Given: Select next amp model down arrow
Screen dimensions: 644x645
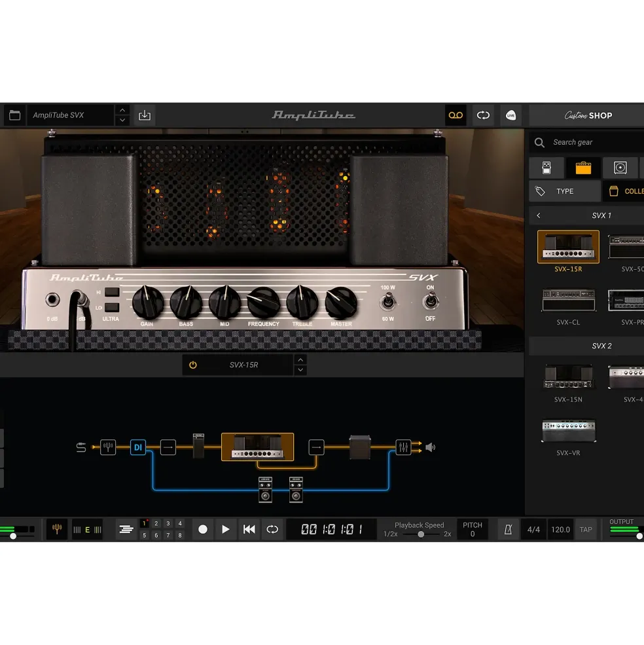Looking at the screenshot, I should point(300,370).
